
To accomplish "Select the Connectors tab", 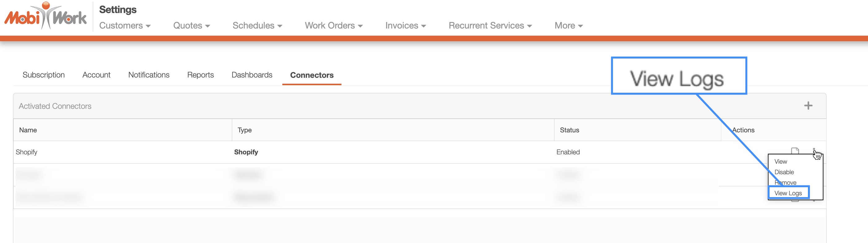I will [x=312, y=75].
